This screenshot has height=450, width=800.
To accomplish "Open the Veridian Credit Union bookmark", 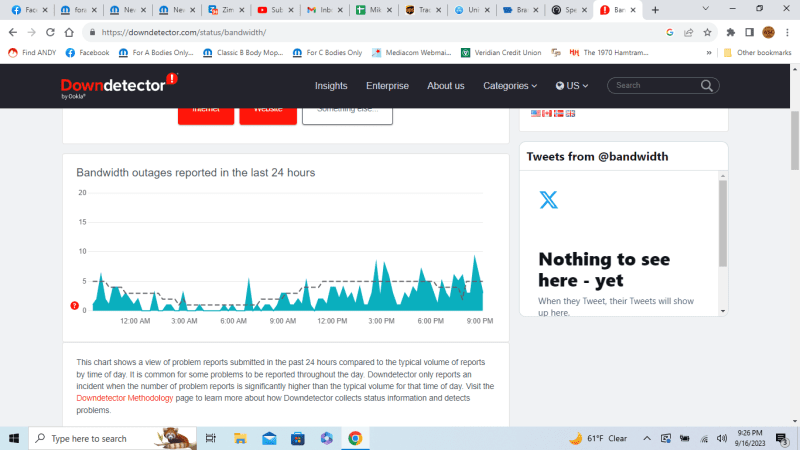I will point(501,53).
